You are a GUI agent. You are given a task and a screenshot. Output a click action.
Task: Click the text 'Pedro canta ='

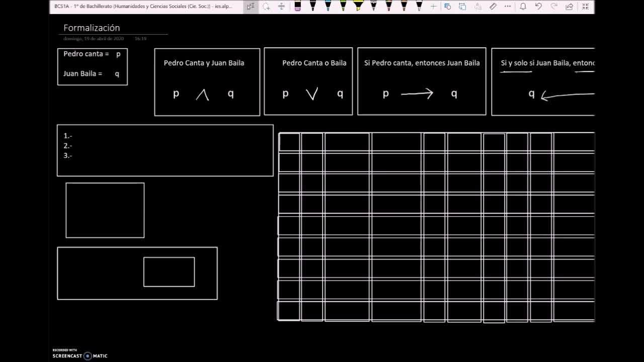coord(86,54)
